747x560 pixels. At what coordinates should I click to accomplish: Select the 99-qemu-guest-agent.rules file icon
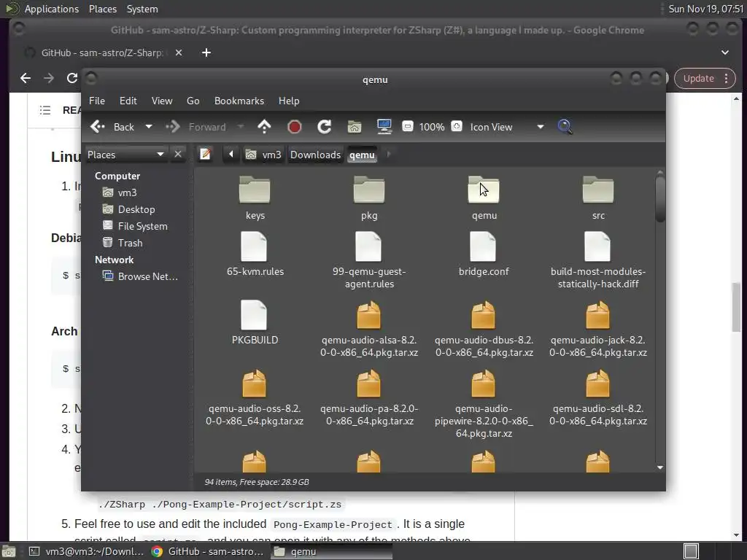coord(368,246)
